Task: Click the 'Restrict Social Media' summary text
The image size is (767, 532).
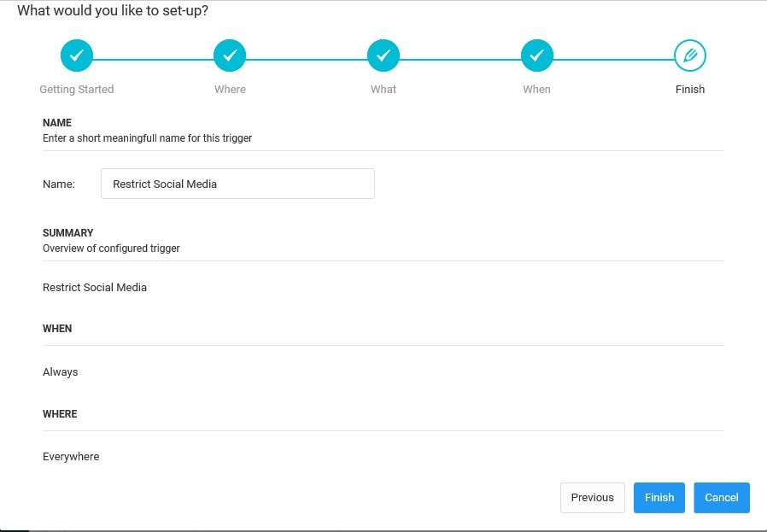Action: click(95, 288)
